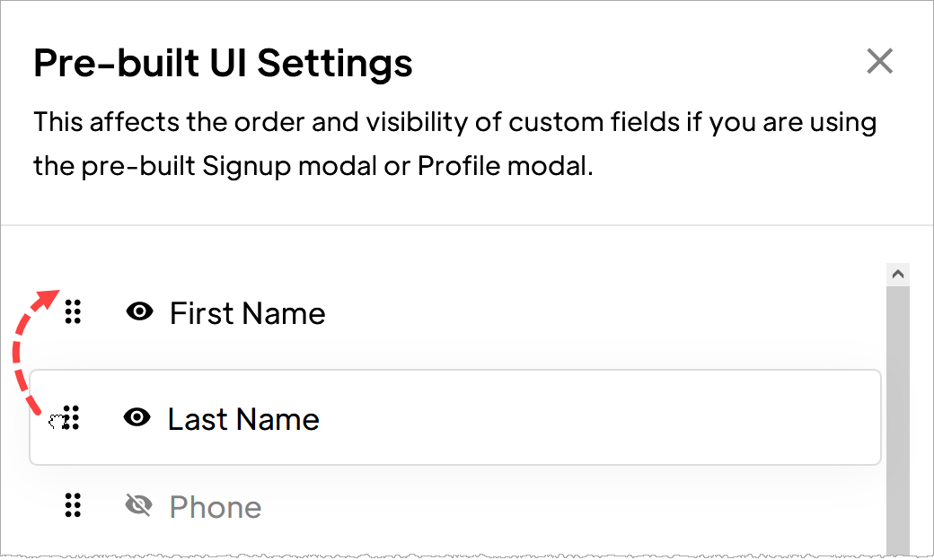
Task: Click the drag handle beside First Name
Action: click(73, 312)
